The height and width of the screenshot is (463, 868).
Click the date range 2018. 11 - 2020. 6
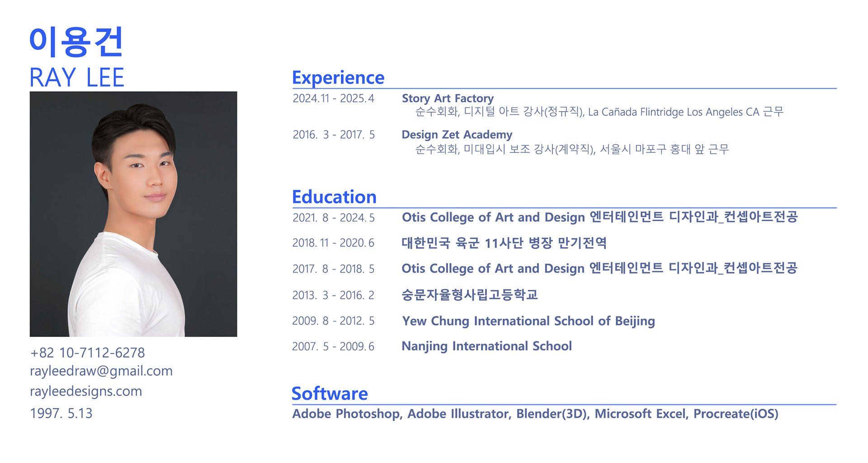coord(333,243)
